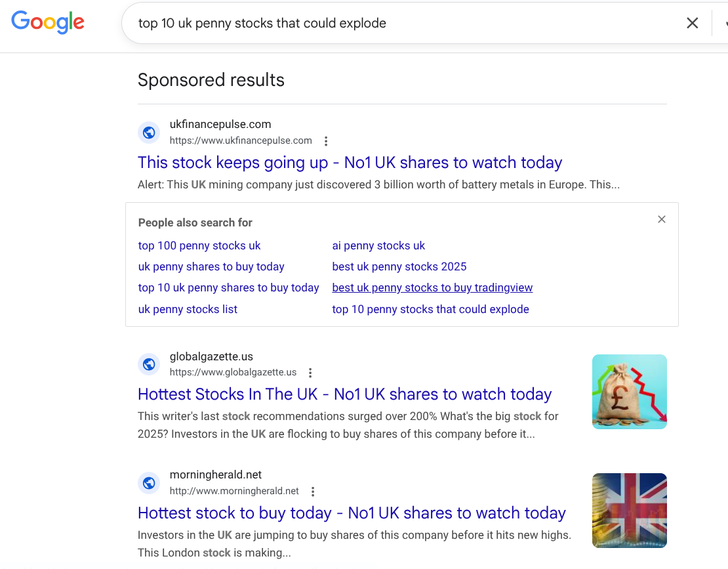
Task: Search for "top 100 penny stocks uk"
Action: (199, 245)
